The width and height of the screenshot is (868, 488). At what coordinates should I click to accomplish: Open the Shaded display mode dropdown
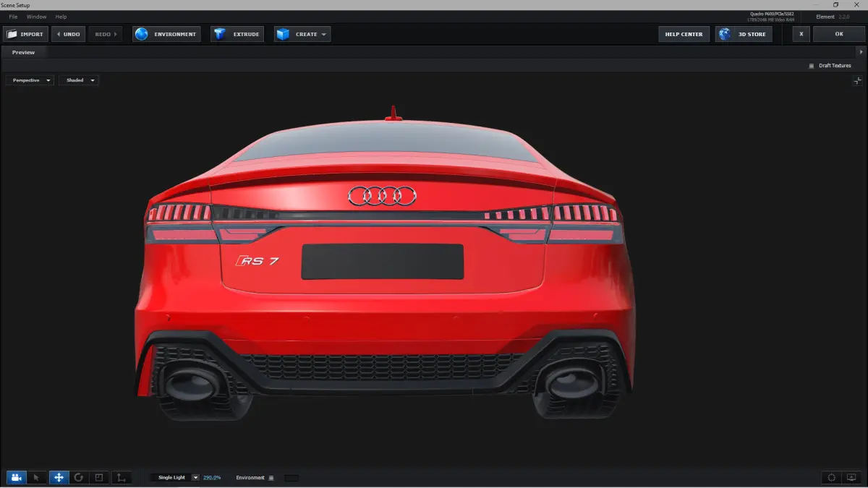(79, 80)
